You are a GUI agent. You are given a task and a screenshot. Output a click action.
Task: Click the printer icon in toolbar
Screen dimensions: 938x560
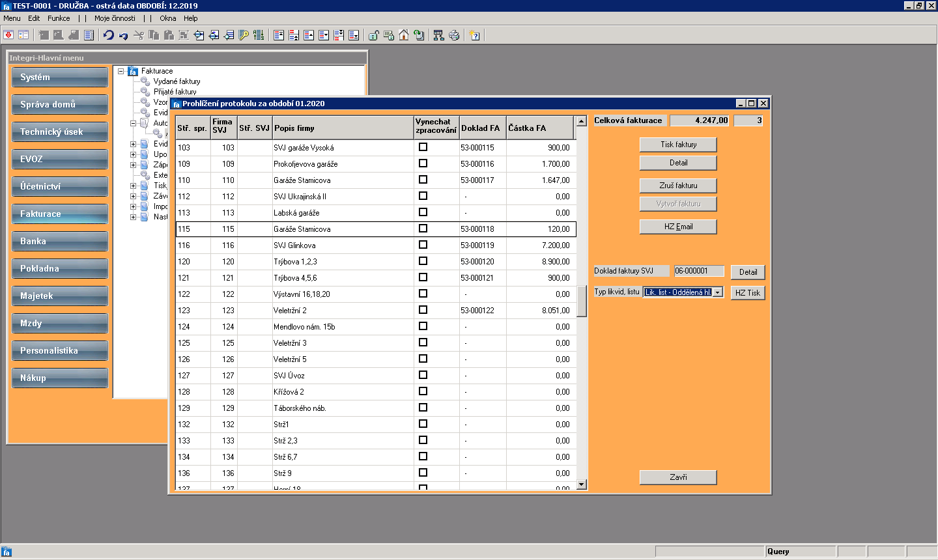[454, 35]
